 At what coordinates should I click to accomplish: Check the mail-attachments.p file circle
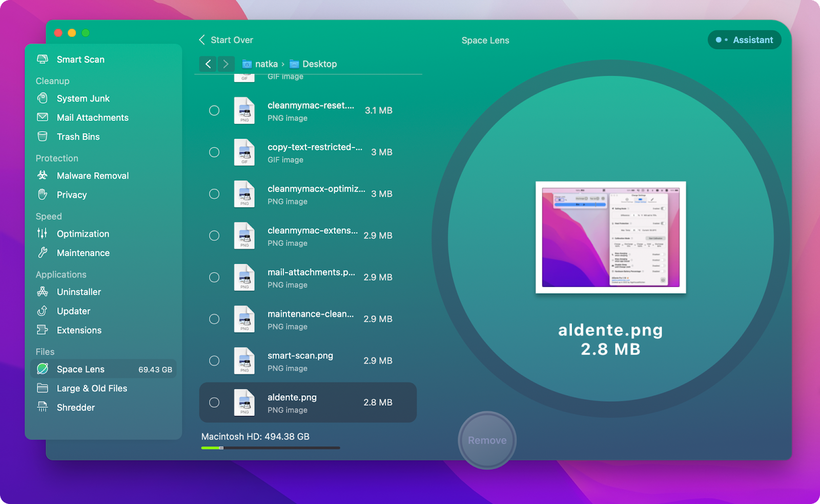[x=214, y=277]
